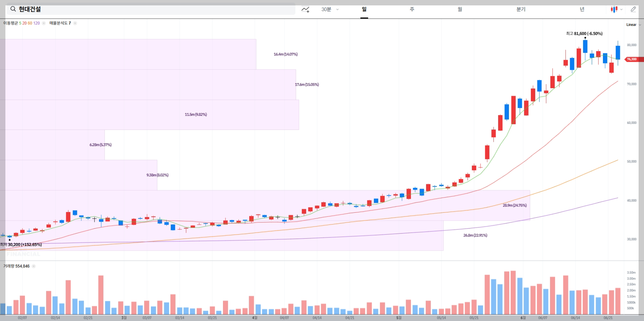Switch to the 년 yearly tab
The height and width of the screenshot is (321, 644).
[582, 9]
